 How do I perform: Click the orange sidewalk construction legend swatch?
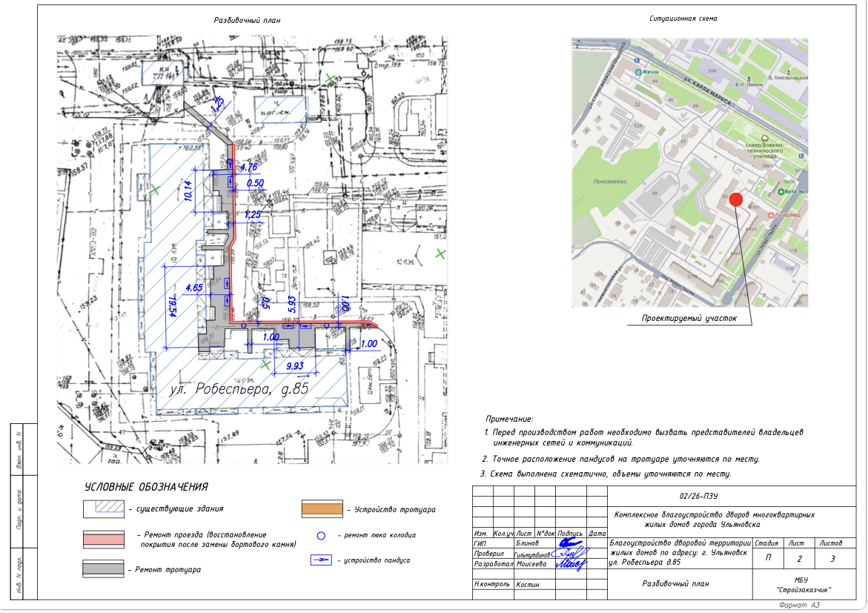point(322,509)
